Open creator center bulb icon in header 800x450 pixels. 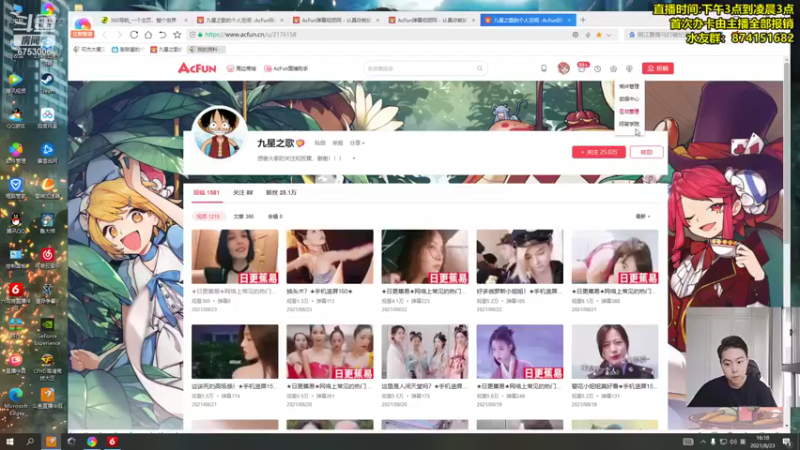tap(629, 68)
